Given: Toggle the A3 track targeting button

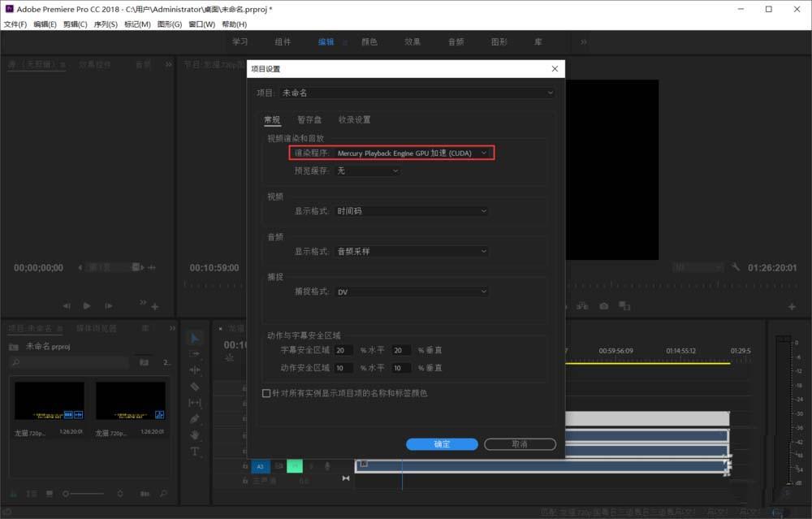Looking at the screenshot, I should coord(261,466).
